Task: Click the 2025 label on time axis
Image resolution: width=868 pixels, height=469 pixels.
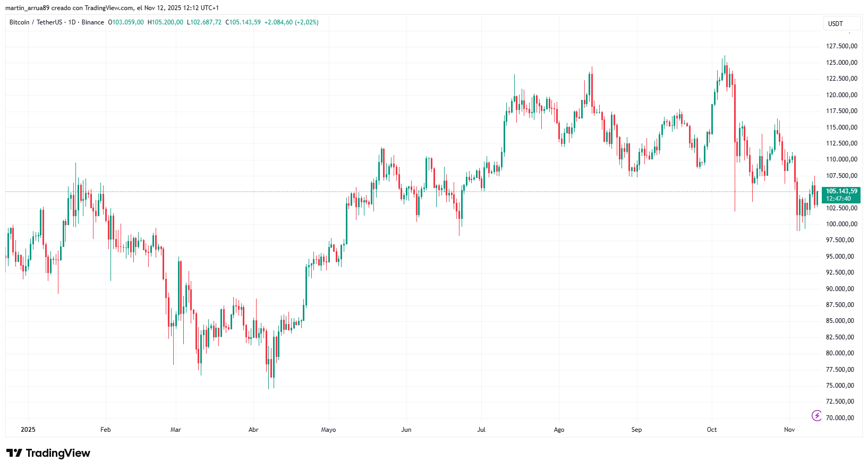Action: (x=28, y=430)
